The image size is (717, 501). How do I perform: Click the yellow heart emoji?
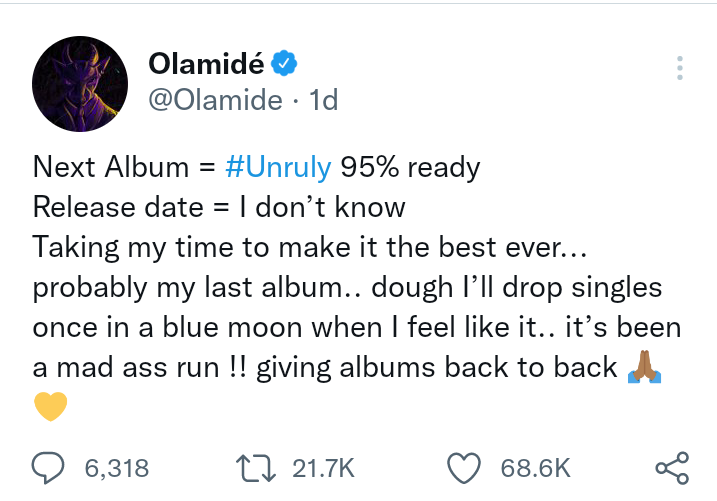[x=49, y=407]
